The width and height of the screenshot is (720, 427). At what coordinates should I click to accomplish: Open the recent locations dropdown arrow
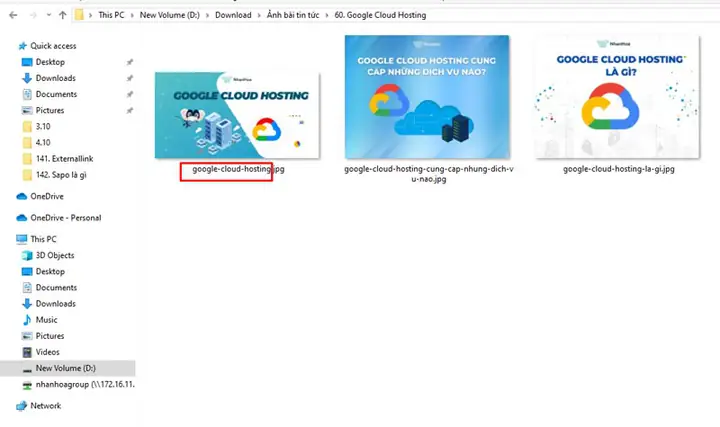click(49, 15)
